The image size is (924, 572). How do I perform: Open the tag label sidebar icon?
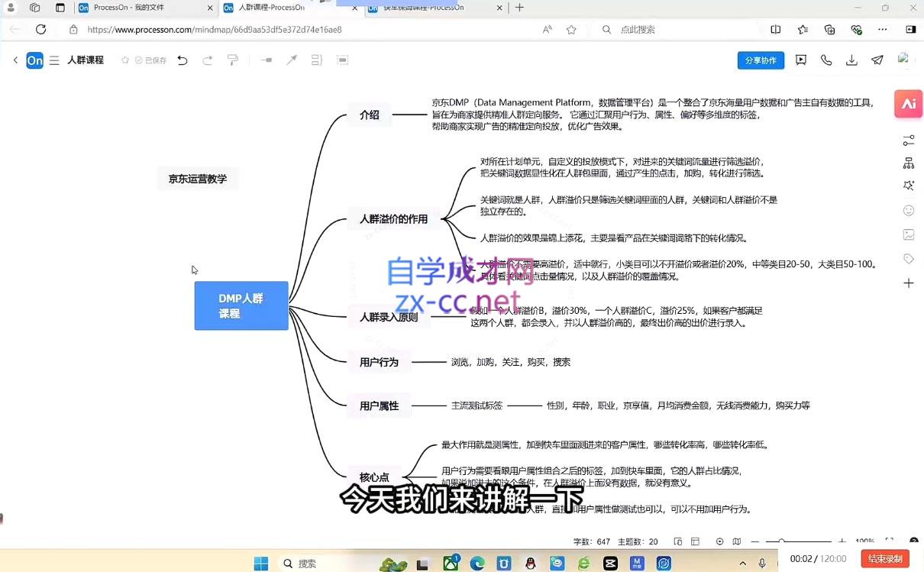tap(909, 259)
